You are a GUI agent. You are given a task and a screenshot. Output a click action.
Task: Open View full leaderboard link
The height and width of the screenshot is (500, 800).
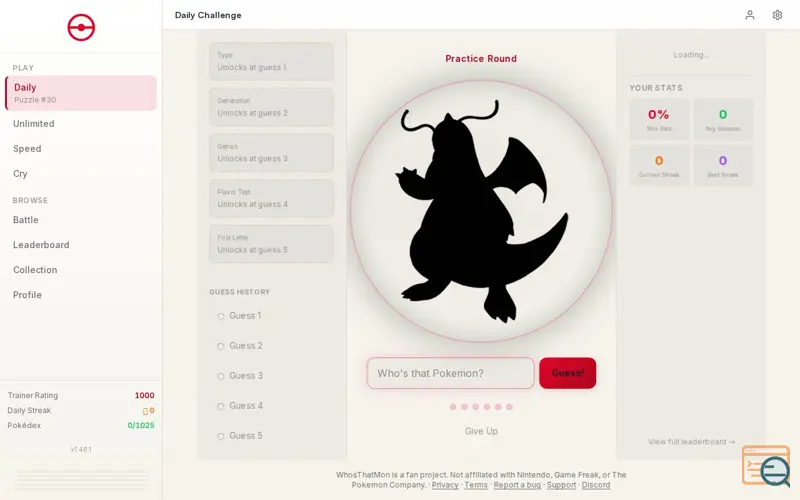click(691, 442)
